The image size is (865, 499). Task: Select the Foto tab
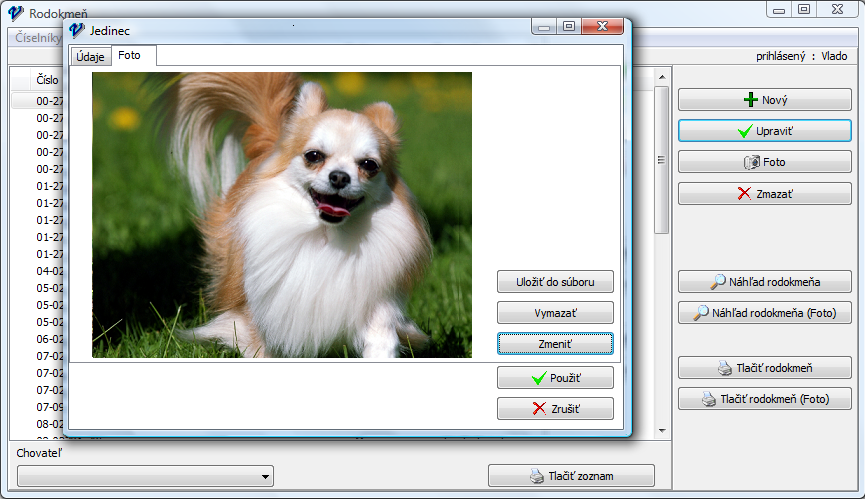point(130,56)
